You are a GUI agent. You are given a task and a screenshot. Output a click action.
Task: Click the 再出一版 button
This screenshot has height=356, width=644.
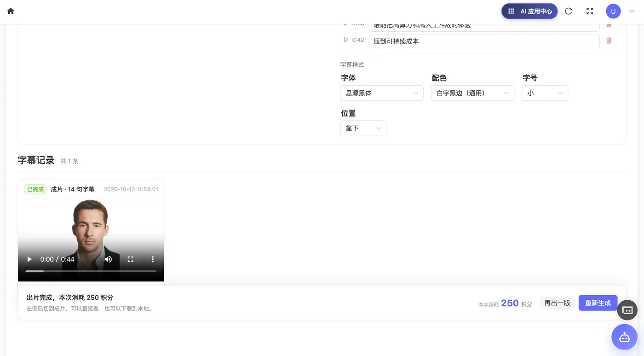coord(557,303)
